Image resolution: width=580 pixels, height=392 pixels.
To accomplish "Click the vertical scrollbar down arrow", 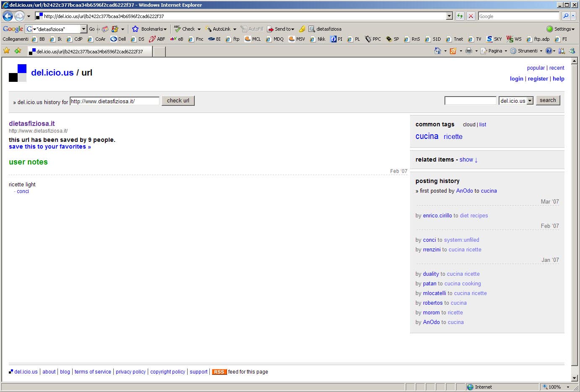I will 575,378.
